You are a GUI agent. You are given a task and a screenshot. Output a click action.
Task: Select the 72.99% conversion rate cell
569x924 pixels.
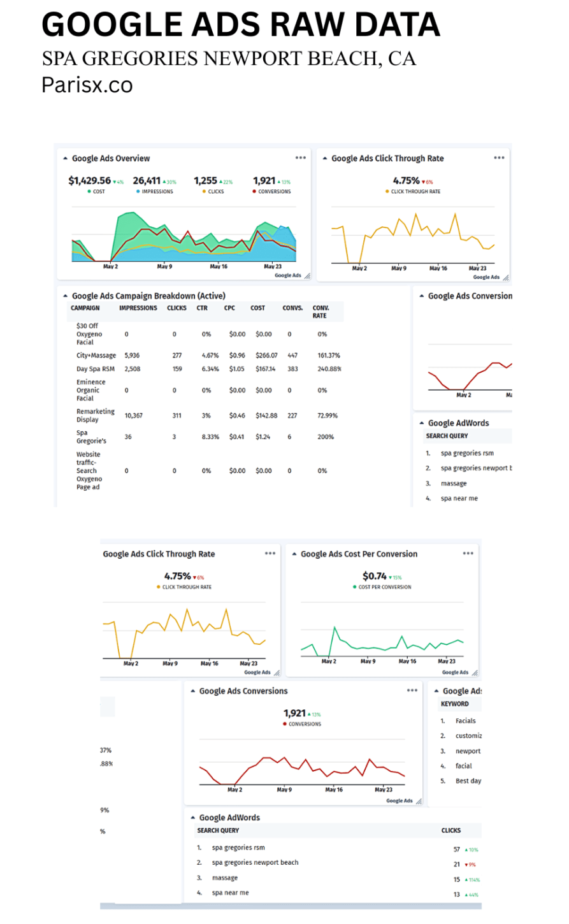tap(328, 415)
